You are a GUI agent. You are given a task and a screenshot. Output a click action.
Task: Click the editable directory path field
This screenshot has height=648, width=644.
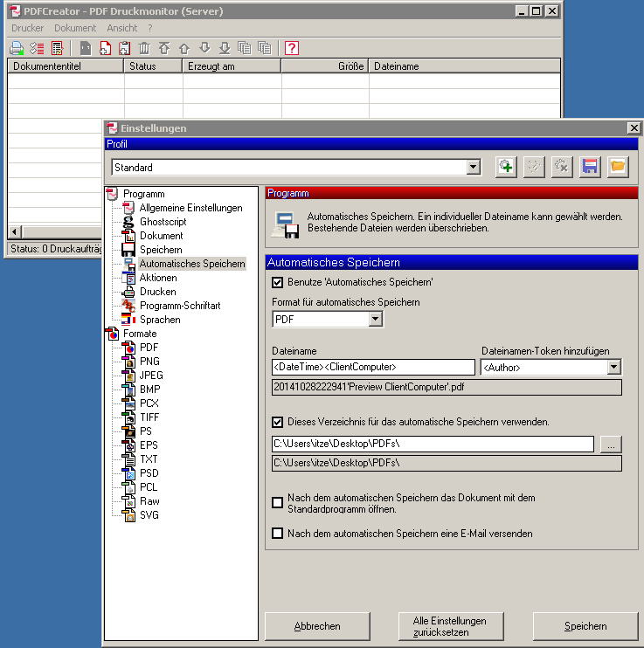(x=433, y=444)
